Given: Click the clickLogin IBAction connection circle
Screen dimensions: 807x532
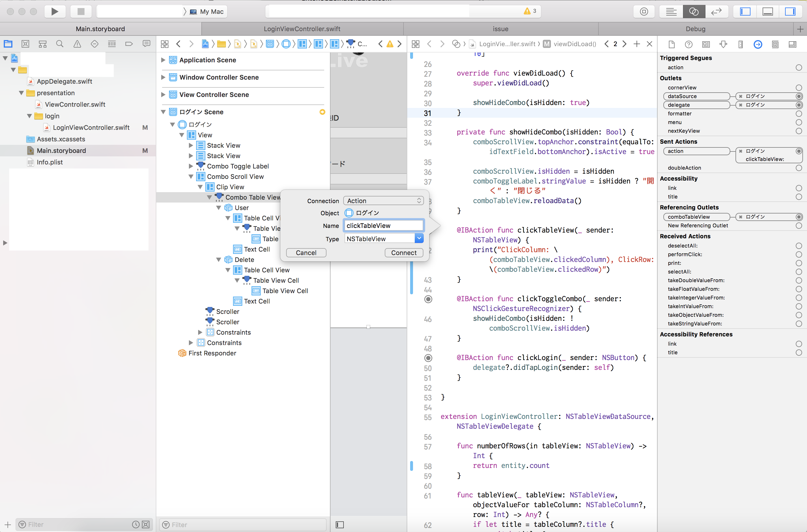Looking at the screenshot, I should (428, 358).
